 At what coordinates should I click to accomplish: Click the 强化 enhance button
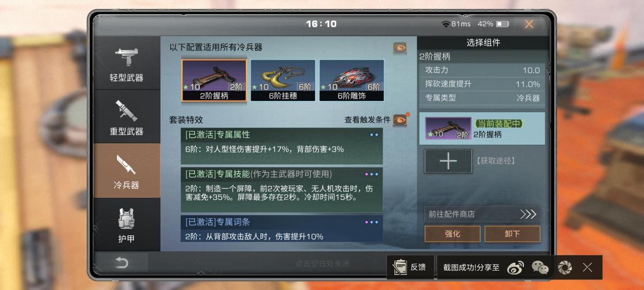452,234
